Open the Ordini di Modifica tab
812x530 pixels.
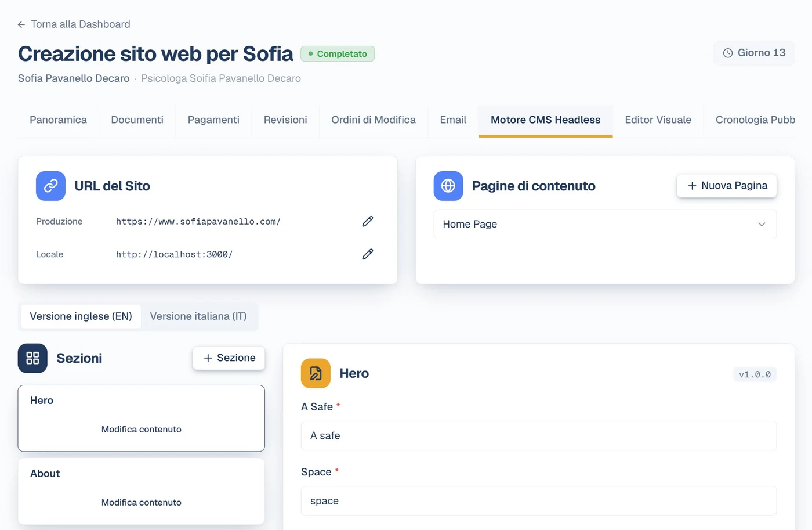(374, 120)
